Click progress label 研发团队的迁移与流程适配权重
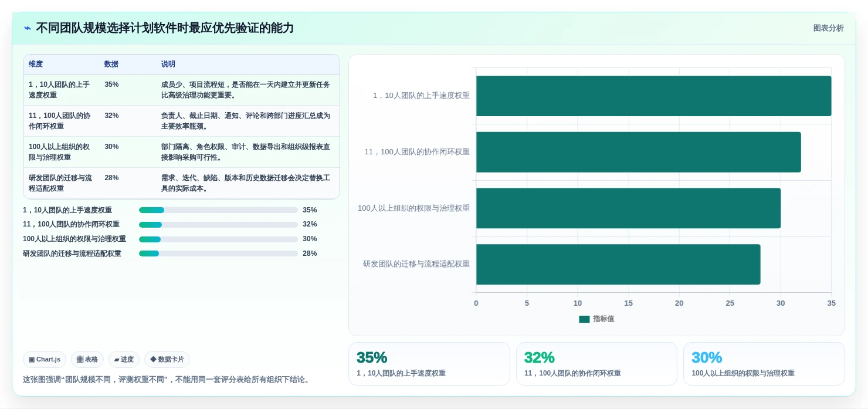Screen dimensions: 868x409 72,253
